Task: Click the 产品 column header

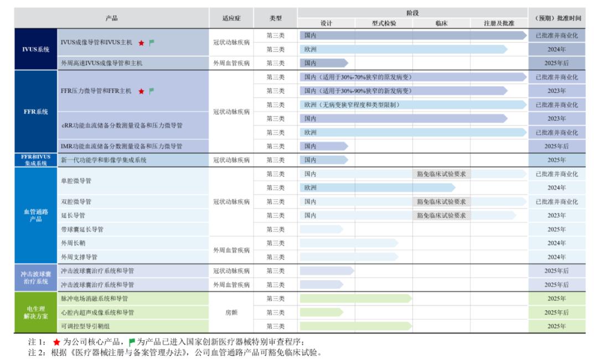Action: click(x=111, y=18)
